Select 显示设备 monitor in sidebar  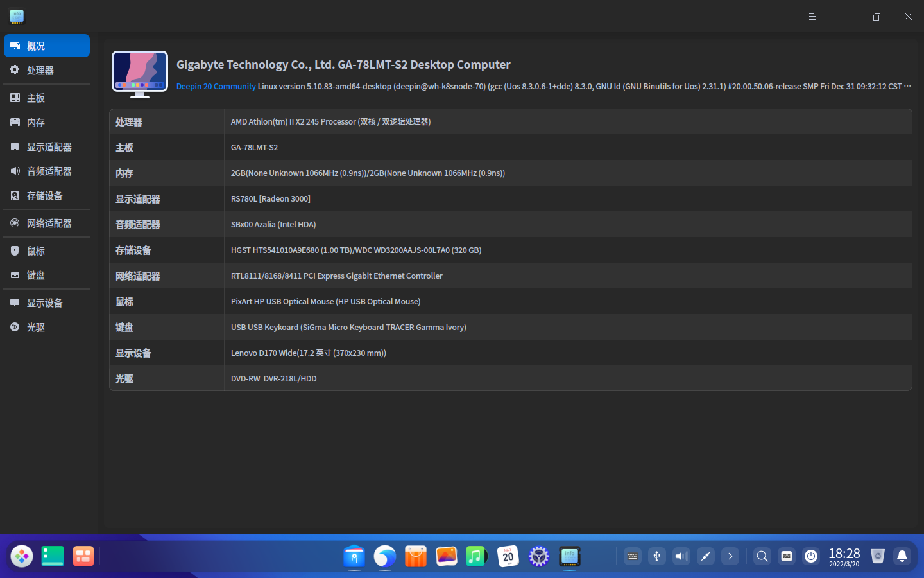pyautogui.click(x=44, y=303)
